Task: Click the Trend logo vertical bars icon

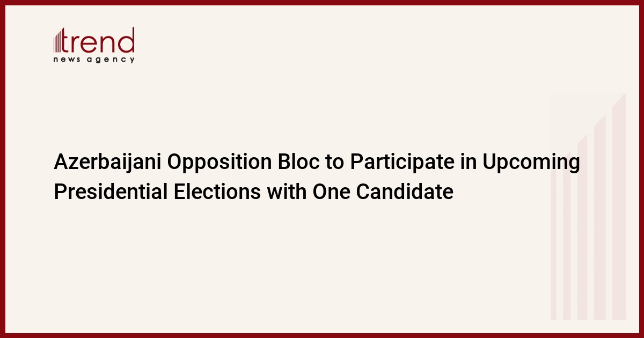Action: 58,41
